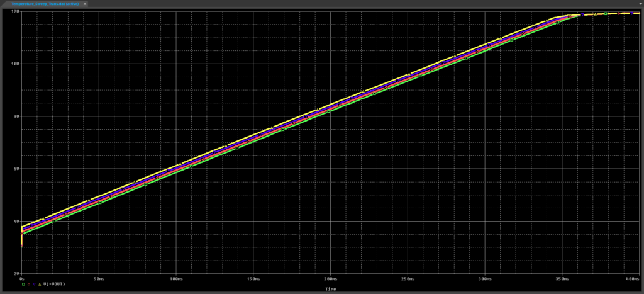Click the 2V label at the y-axis bottom
Image resolution: width=644 pixels, height=294 pixels.
(x=15, y=274)
